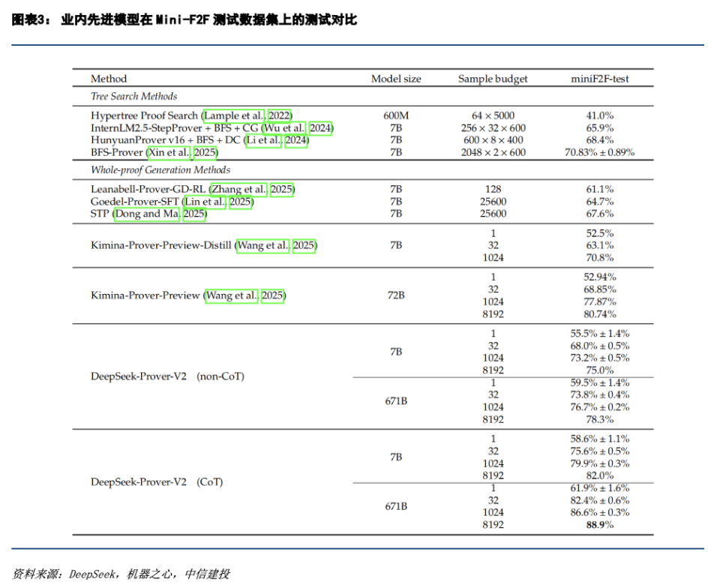Image resolution: width=720 pixels, height=588 pixels.
Task: Select the 'Whole-proof Generation Methods' section heading
Action: click(x=160, y=169)
